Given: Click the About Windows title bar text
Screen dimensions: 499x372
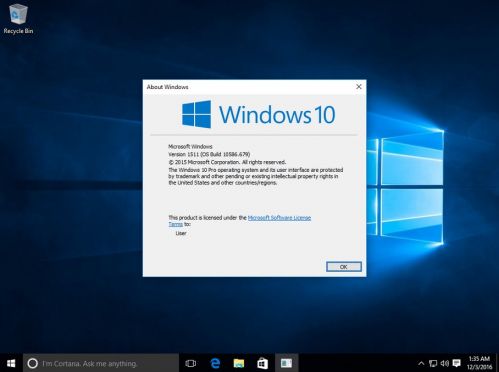Looking at the screenshot, I should click(168, 87).
